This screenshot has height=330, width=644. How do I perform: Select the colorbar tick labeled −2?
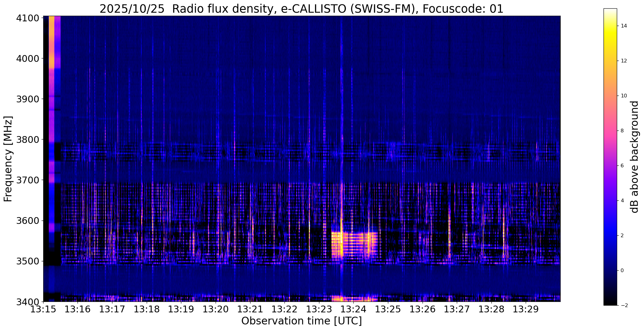click(x=624, y=306)
